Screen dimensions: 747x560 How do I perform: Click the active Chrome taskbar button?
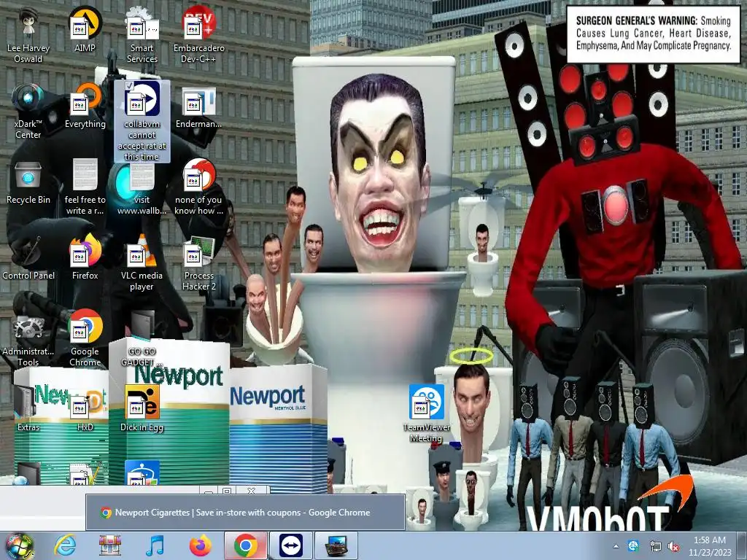click(x=246, y=545)
